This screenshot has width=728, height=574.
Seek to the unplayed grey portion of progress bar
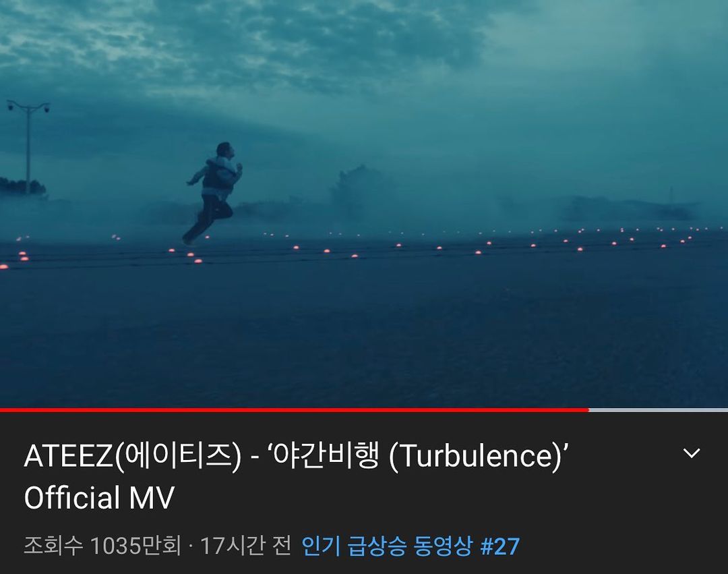659,410
